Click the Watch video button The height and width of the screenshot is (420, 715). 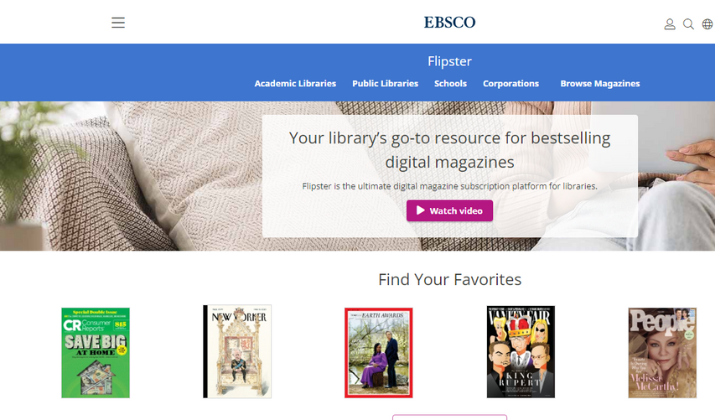[450, 211]
